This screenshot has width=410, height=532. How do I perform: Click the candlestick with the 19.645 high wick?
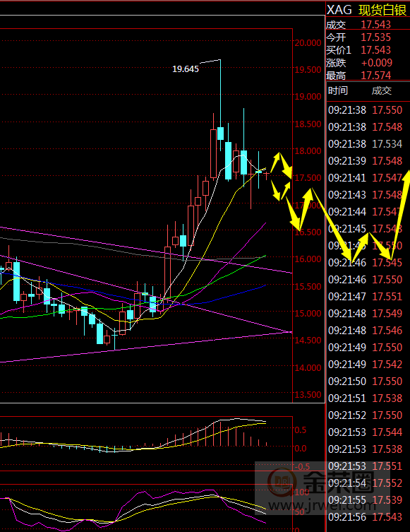[x=221, y=134]
